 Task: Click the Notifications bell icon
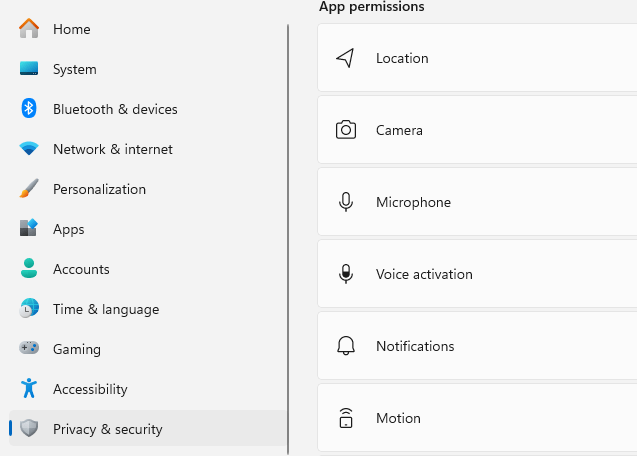tap(346, 346)
